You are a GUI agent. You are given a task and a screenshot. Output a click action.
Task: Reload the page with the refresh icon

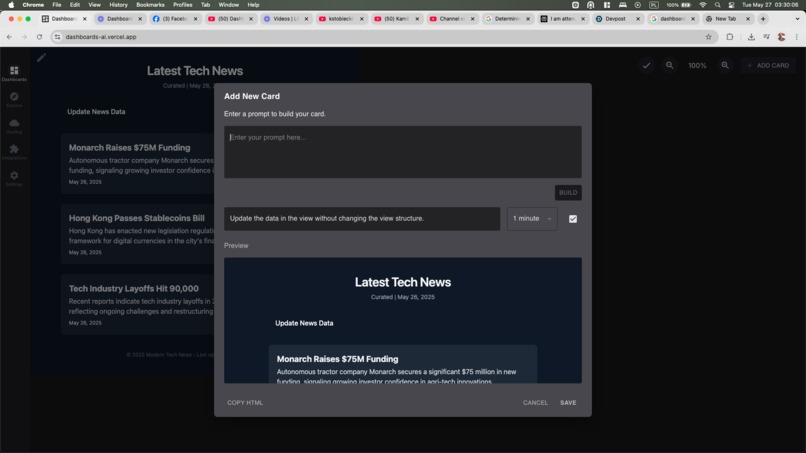pyautogui.click(x=39, y=37)
